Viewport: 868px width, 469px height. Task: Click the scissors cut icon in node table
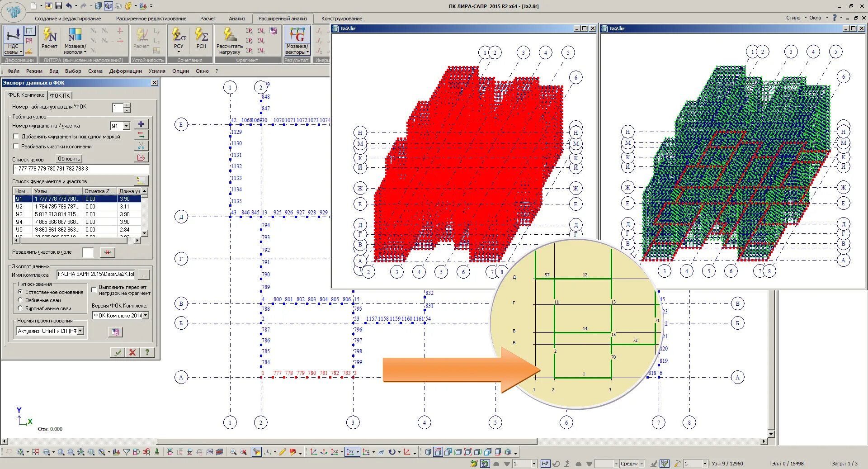click(x=141, y=146)
